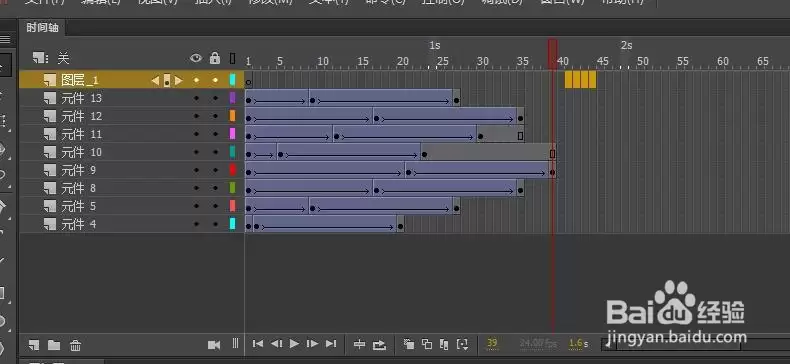Toggle lock dot for 元件 9 layer
This screenshot has height=364, width=790.
[215, 170]
